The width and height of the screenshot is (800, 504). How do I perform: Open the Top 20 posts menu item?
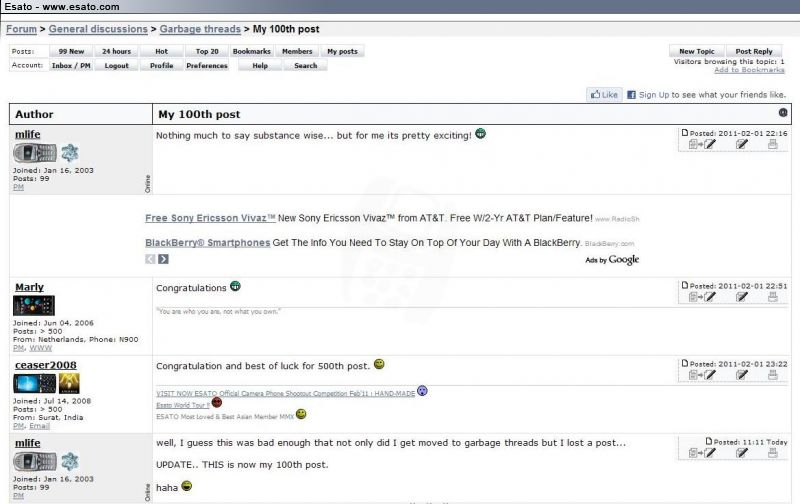207,52
